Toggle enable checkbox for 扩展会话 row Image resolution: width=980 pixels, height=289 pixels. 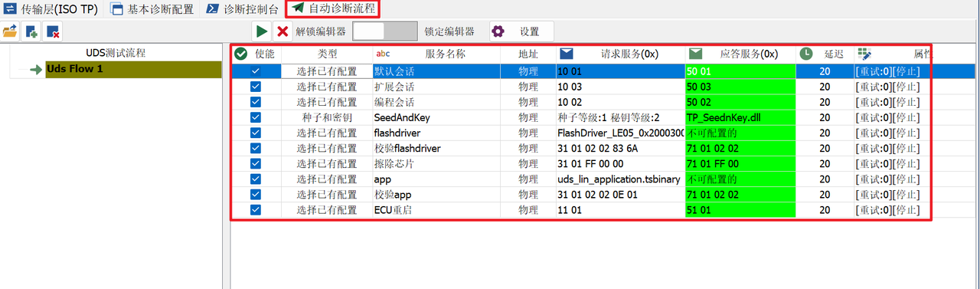(256, 87)
